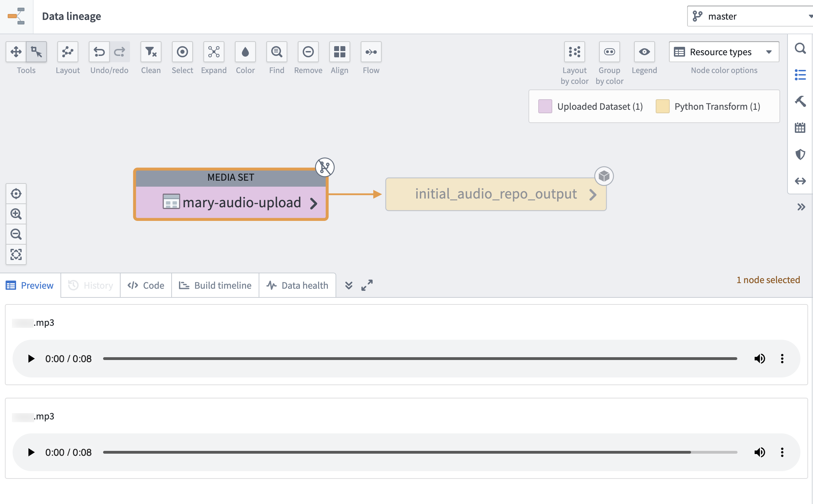813x504 pixels.
Task: Redo the last action
Action: (x=120, y=52)
